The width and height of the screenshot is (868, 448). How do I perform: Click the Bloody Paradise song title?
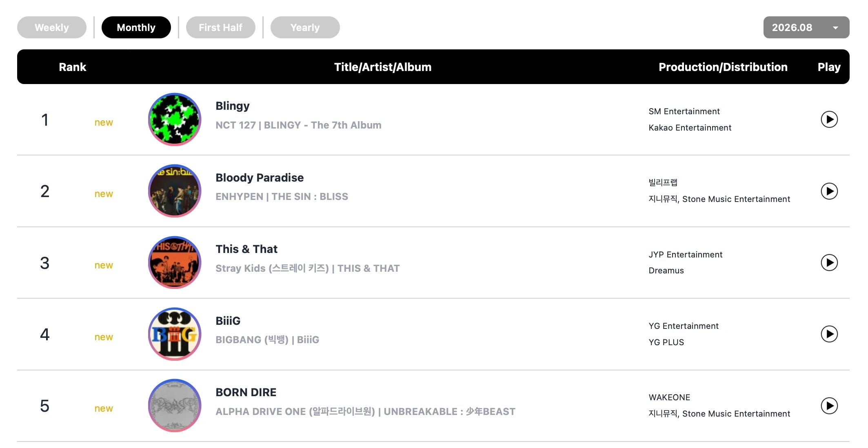click(x=260, y=177)
